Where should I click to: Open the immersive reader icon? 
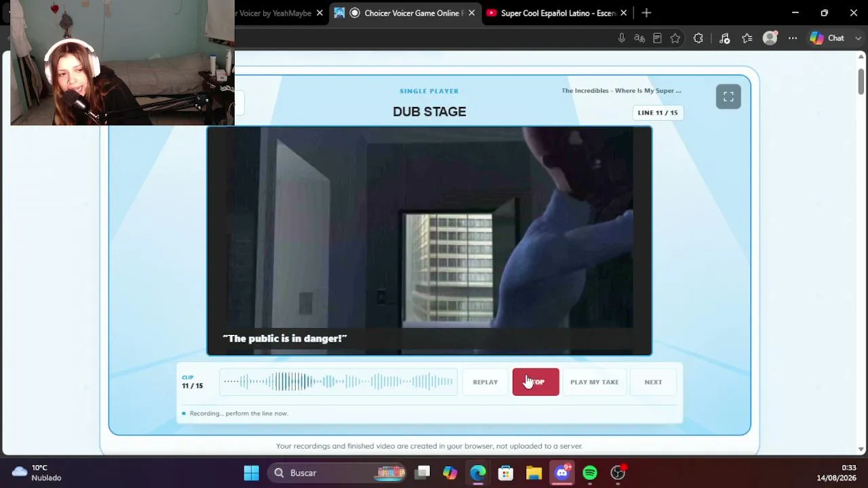657,39
